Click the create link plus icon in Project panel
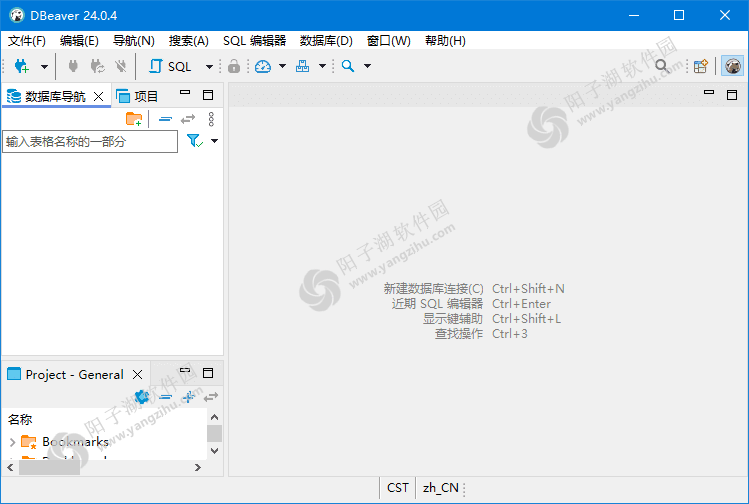 189,397
